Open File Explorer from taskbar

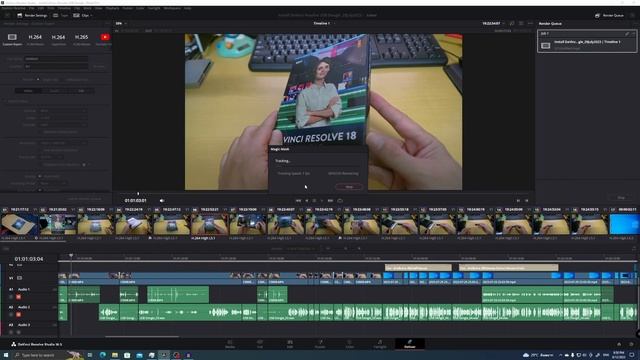click(x=115, y=355)
